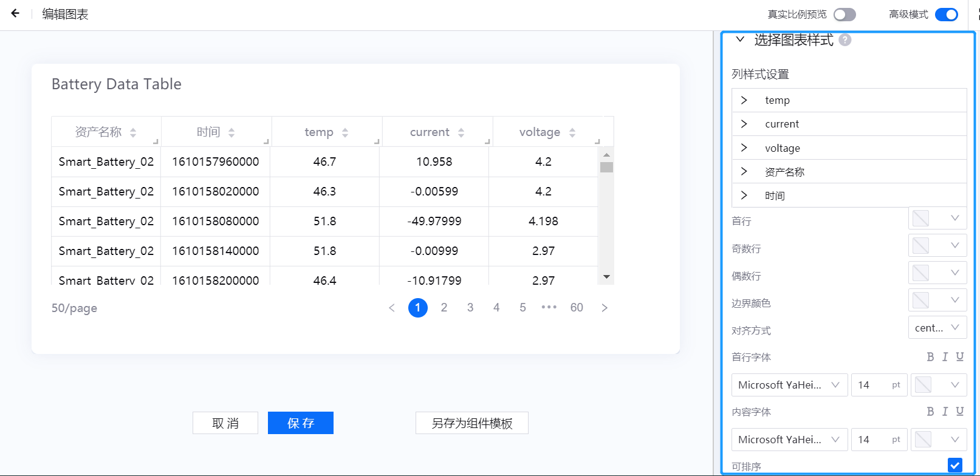The width and height of the screenshot is (980, 476).
Task: Click cell value -49.97999
Action: click(434, 222)
